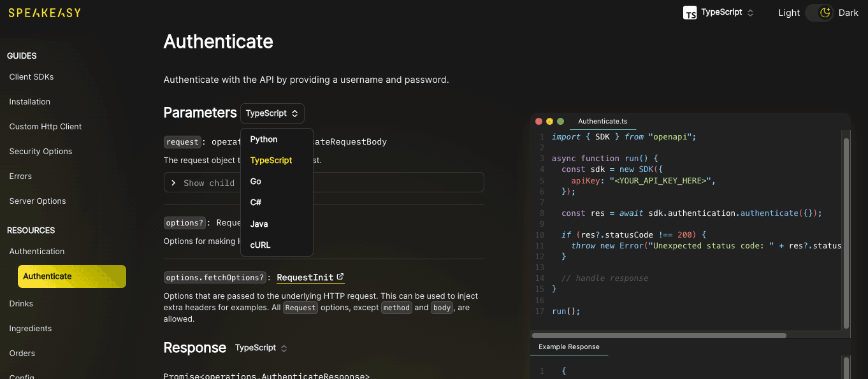The width and height of the screenshot is (868, 379).
Task: Click the green dot in code window
Action: coord(561,121)
